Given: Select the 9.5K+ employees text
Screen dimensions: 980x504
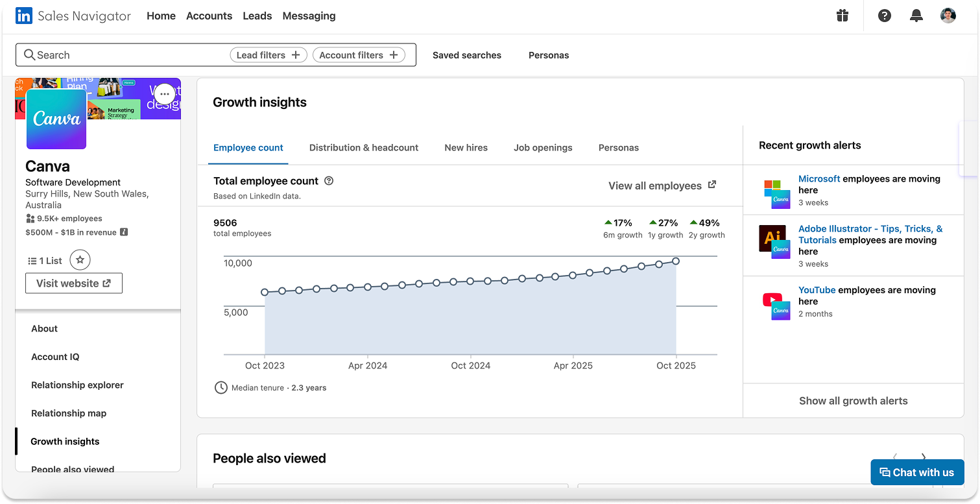Looking at the screenshot, I should [x=69, y=219].
